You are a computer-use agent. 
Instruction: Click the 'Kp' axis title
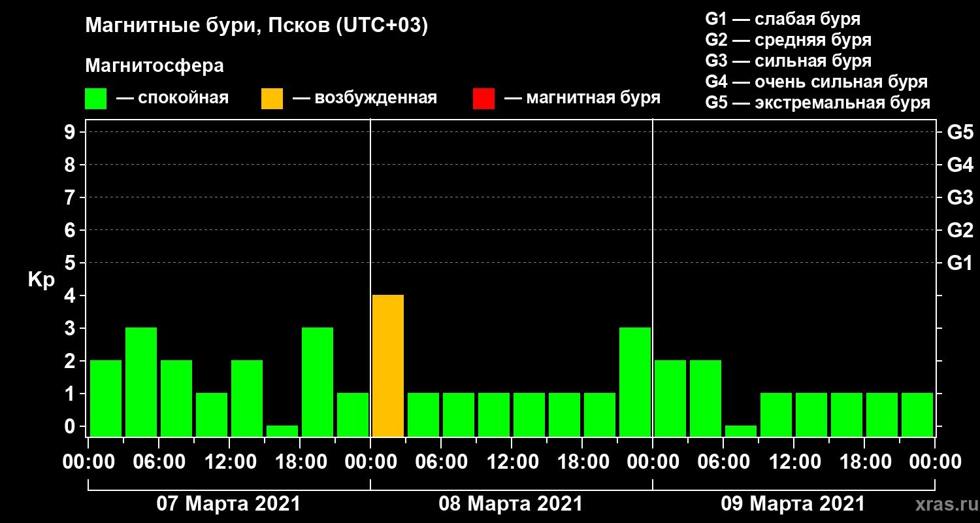coord(41,280)
